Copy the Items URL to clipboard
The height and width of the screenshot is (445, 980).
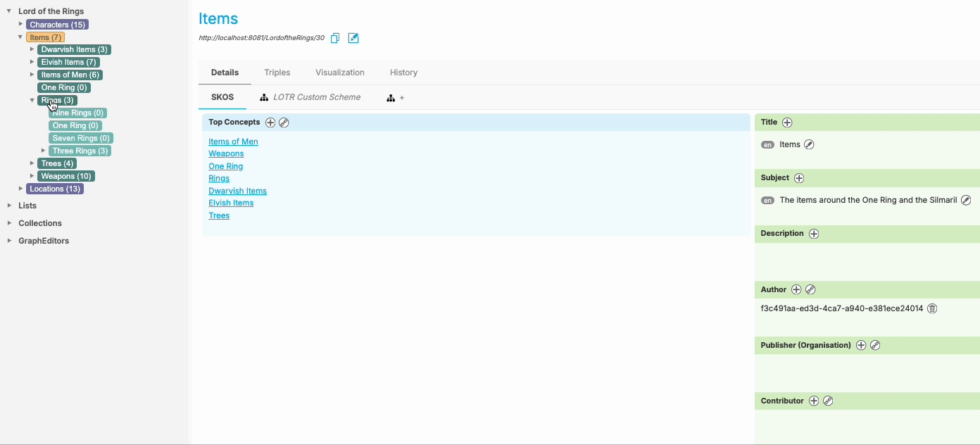click(x=335, y=38)
